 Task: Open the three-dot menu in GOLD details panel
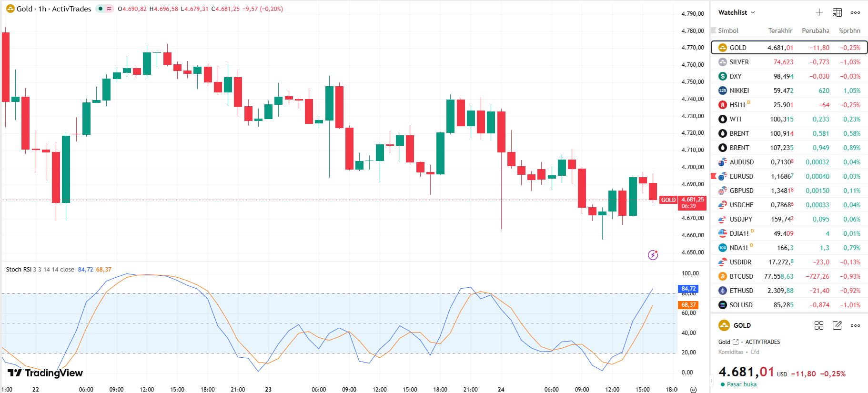tap(855, 325)
